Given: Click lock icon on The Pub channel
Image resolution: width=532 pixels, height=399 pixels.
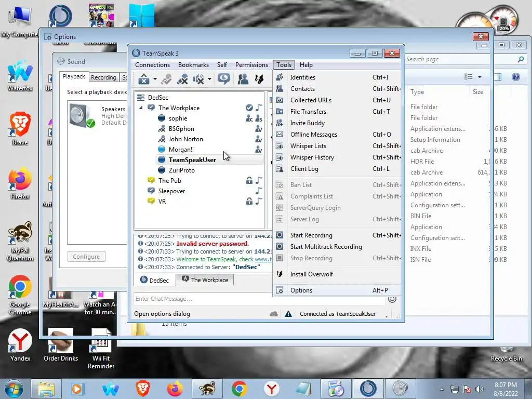Looking at the screenshot, I should pyautogui.click(x=249, y=180).
